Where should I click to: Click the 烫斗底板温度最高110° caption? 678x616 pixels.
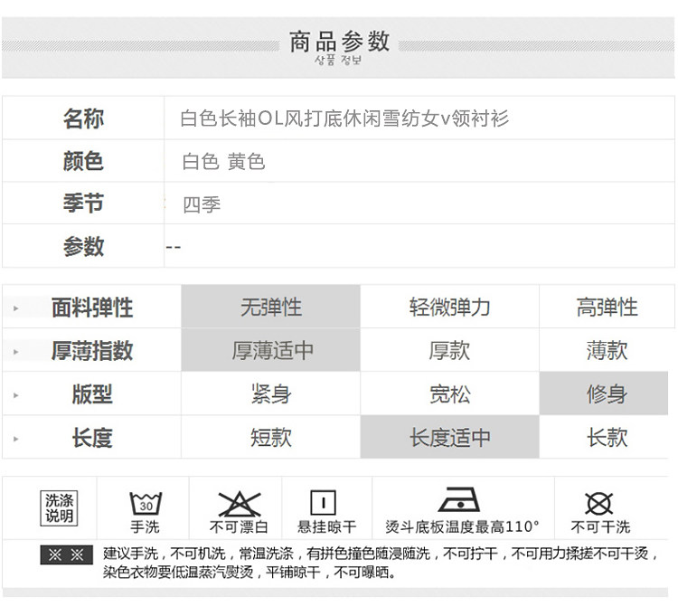point(462,526)
